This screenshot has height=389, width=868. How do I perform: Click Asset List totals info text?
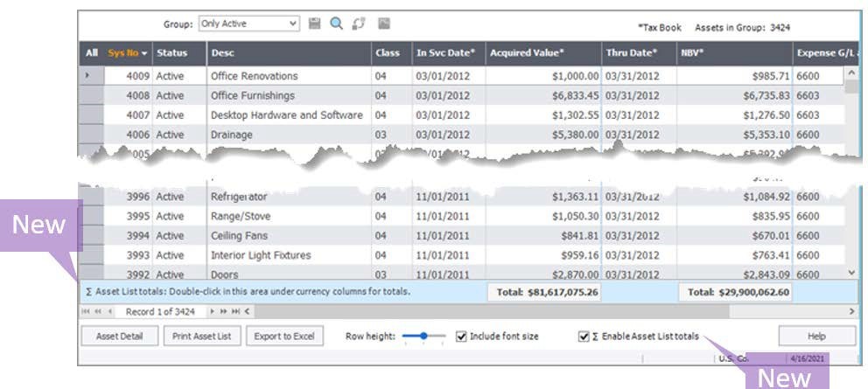click(x=248, y=291)
